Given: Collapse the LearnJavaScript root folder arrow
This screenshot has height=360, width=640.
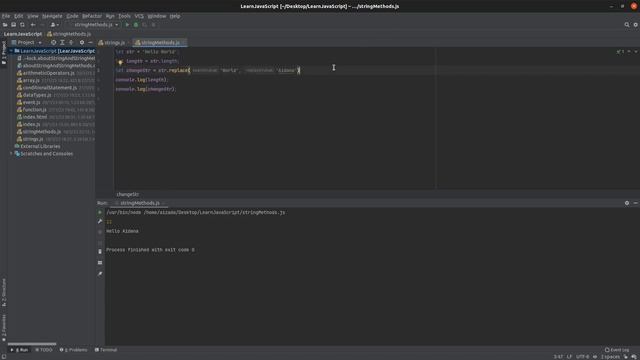Looking at the screenshot, I should [11, 51].
